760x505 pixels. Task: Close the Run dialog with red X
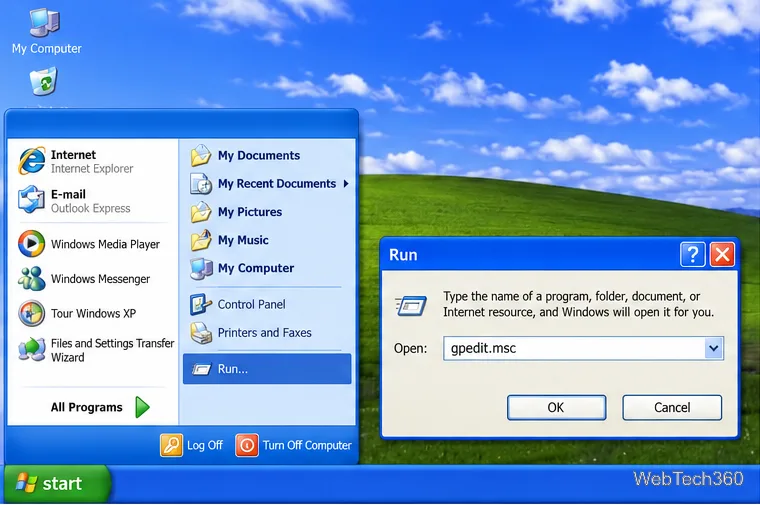click(x=722, y=254)
